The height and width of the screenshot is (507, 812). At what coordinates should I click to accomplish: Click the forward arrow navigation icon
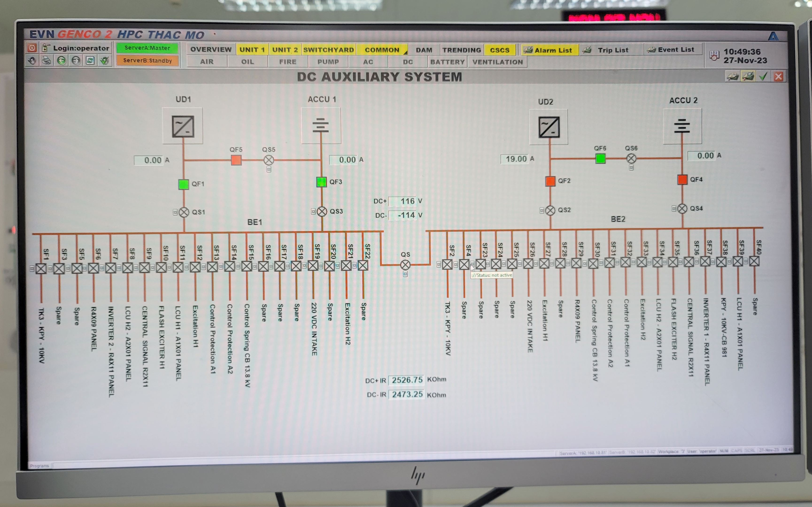(76, 61)
